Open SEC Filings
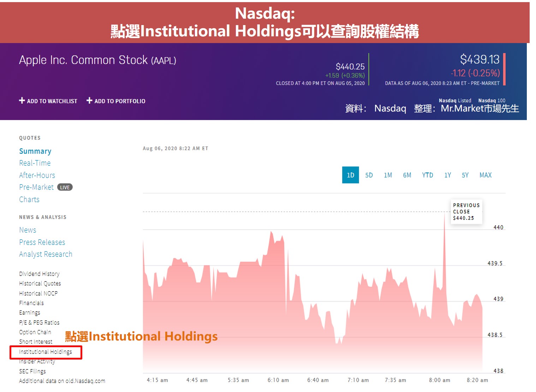 (x=32, y=371)
